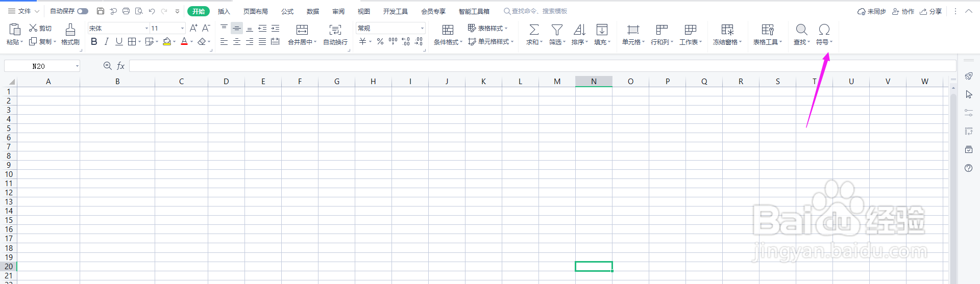Apply the yellow fill color
Screen dimensions: 980x284
tap(166, 42)
